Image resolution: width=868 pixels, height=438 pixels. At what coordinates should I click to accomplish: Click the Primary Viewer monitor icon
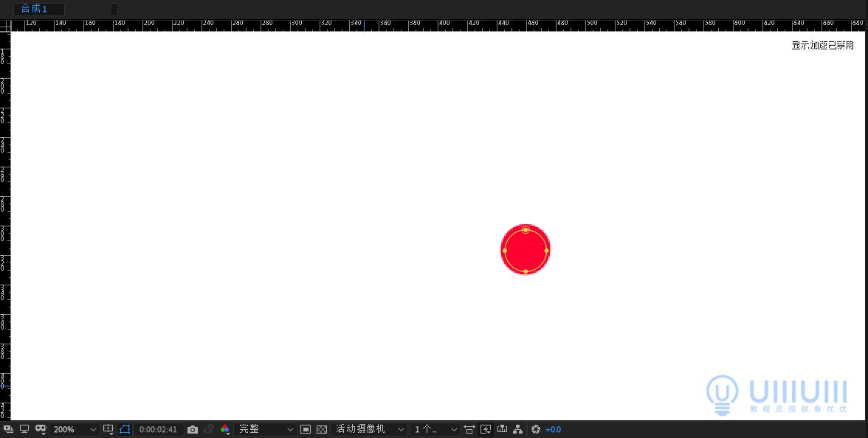pos(24,429)
